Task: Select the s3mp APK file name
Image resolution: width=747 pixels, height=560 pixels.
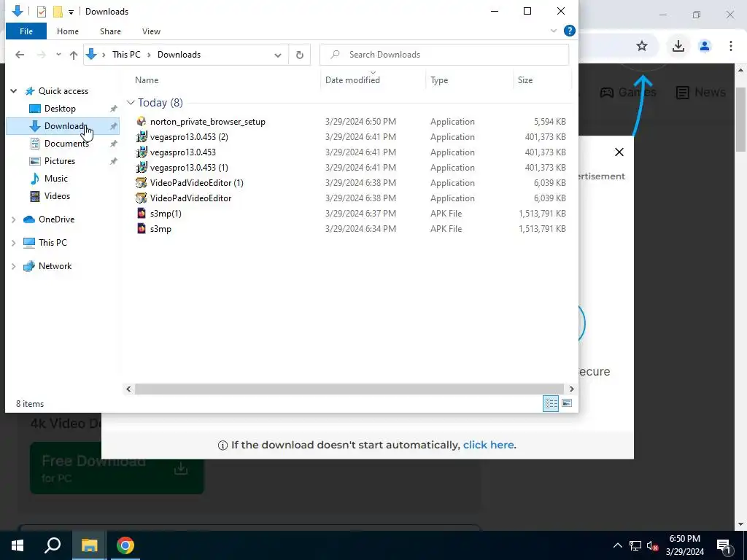Action: (x=160, y=229)
